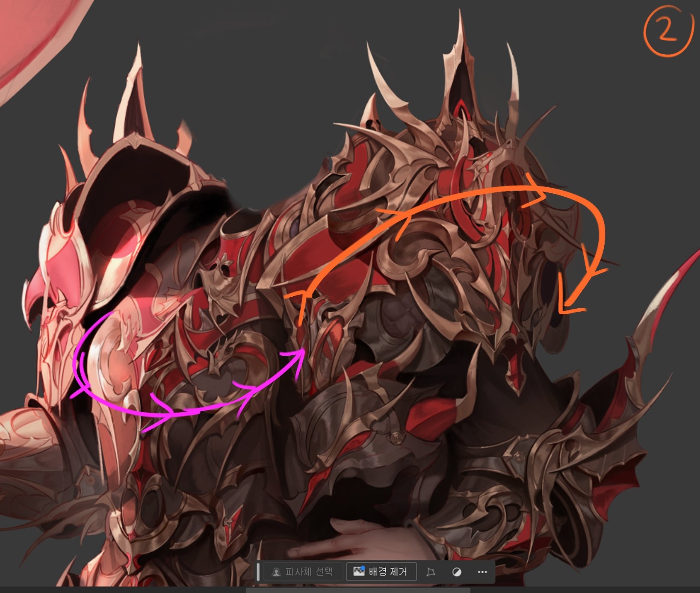Viewport: 700px width, 593px height.
Task: Open the half-filled circle adjustment layer icon
Action: pyautogui.click(x=457, y=572)
